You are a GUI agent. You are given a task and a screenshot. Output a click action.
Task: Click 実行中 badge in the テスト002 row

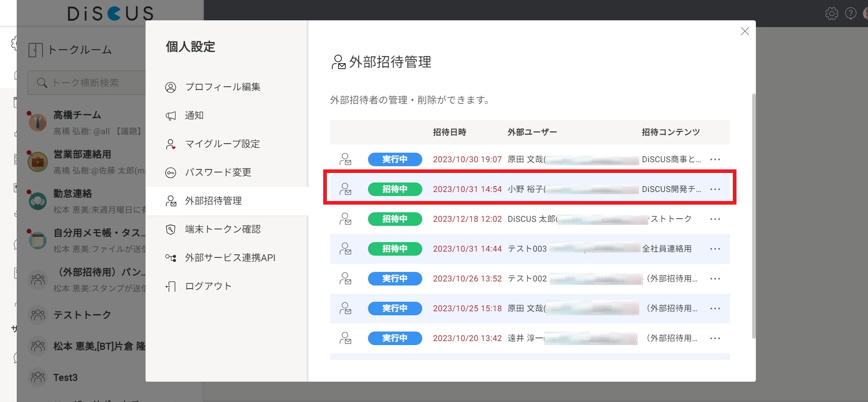pos(395,279)
